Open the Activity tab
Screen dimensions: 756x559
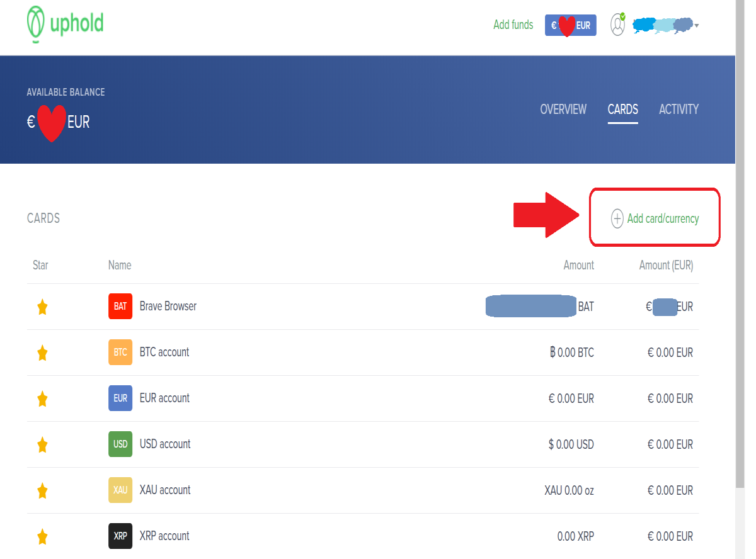pos(679,110)
